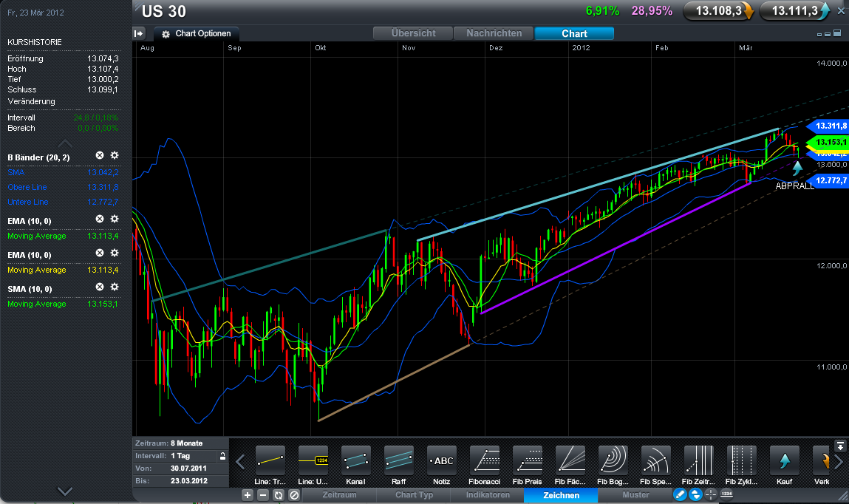
Task: Select the Fibonacci retracement tool
Action: pos(484,461)
